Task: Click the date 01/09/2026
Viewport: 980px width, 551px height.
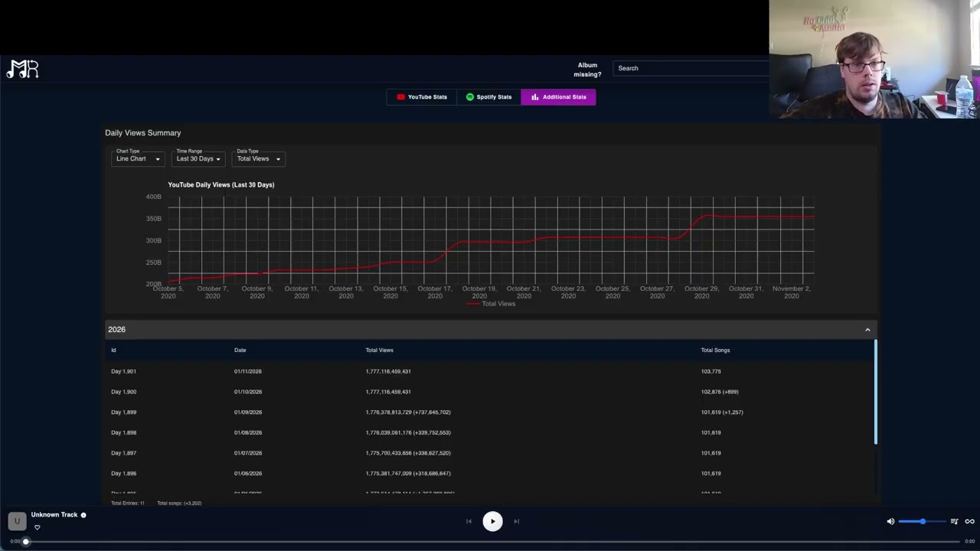Action: (x=248, y=412)
